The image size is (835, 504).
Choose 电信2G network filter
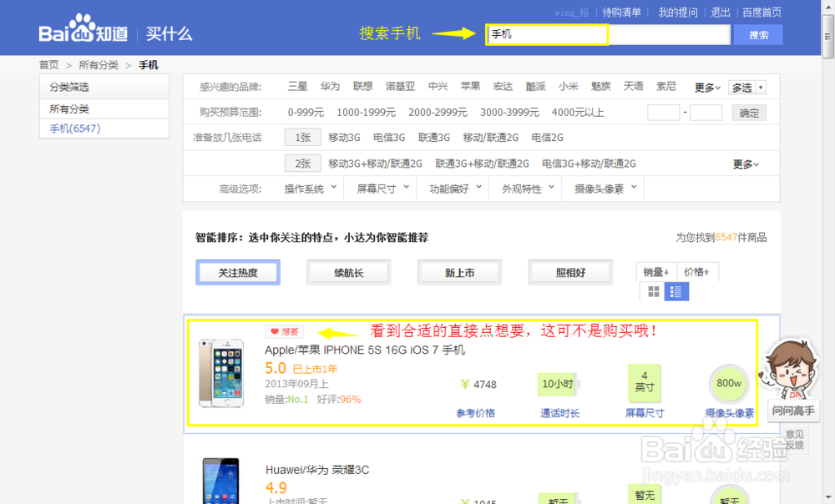[x=548, y=138]
